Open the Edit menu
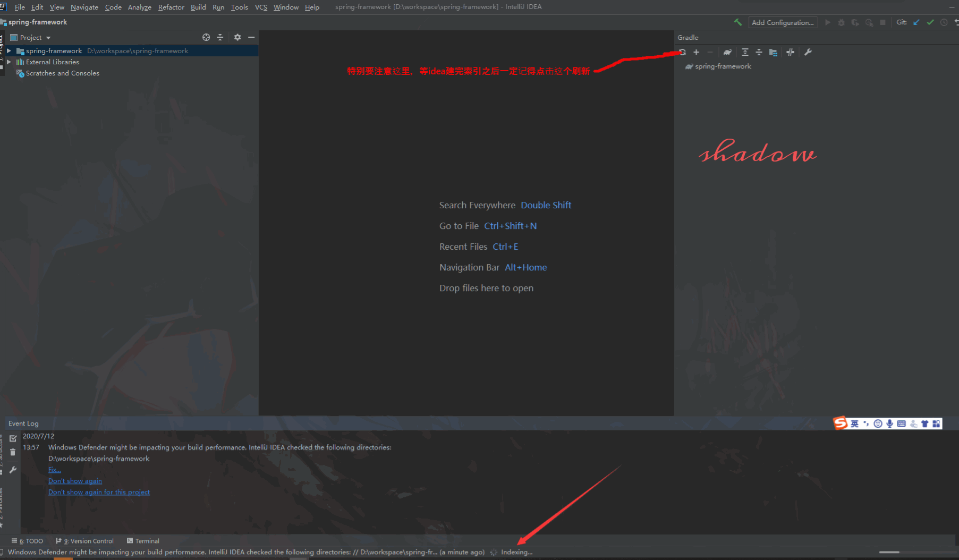 pyautogui.click(x=37, y=7)
